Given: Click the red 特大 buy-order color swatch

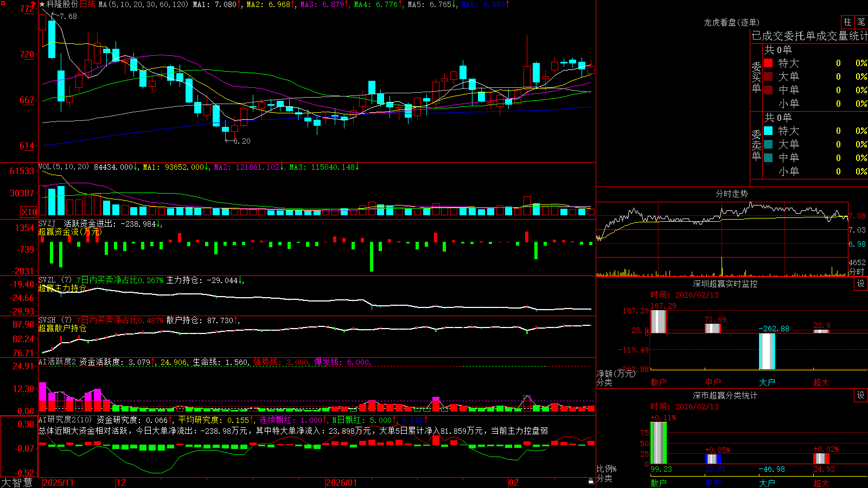Looking at the screenshot, I should click(768, 63).
